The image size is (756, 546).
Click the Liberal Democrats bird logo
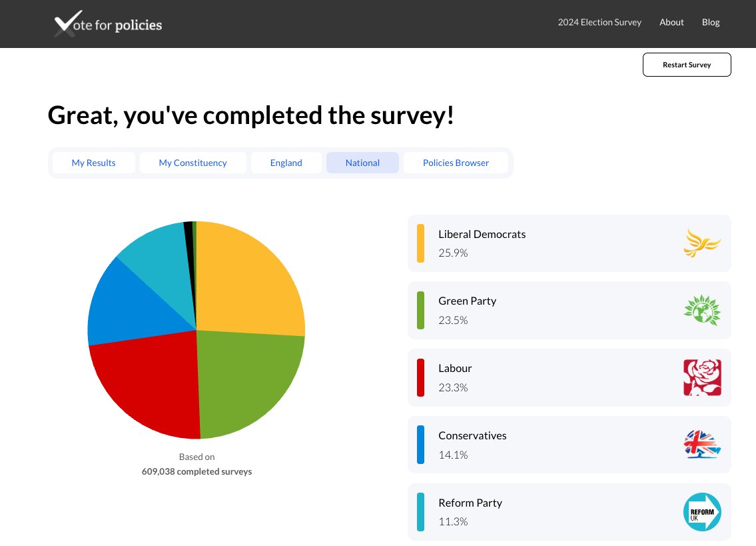point(702,243)
